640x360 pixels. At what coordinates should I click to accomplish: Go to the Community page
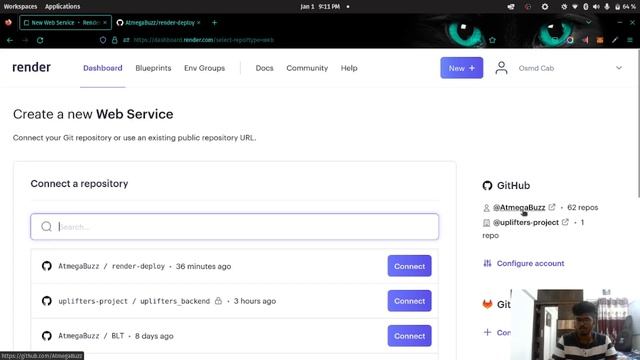click(307, 68)
